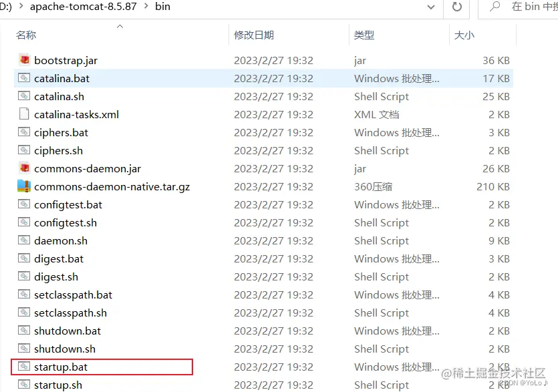This screenshot has height=392, width=558.
Task: Select the file name catalina-tasks.xml
Action: [x=76, y=115]
